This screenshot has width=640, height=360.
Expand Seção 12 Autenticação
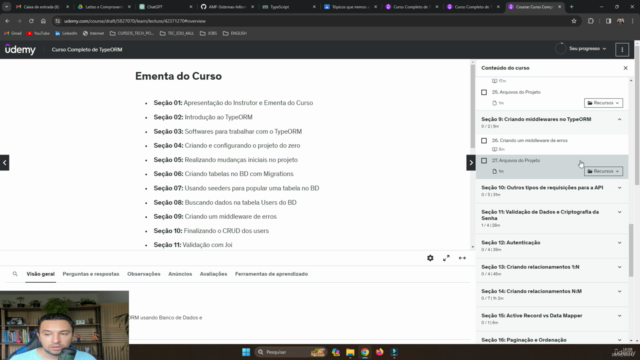coord(552,246)
